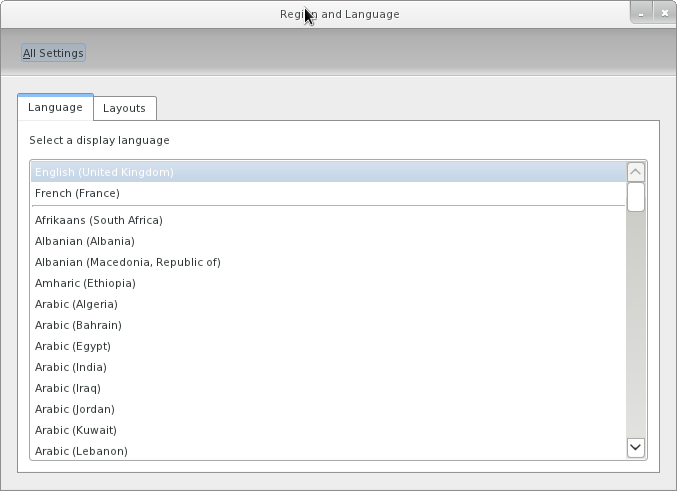The image size is (677, 491).
Task: Choose French (France) from the list
Action: coord(77,193)
